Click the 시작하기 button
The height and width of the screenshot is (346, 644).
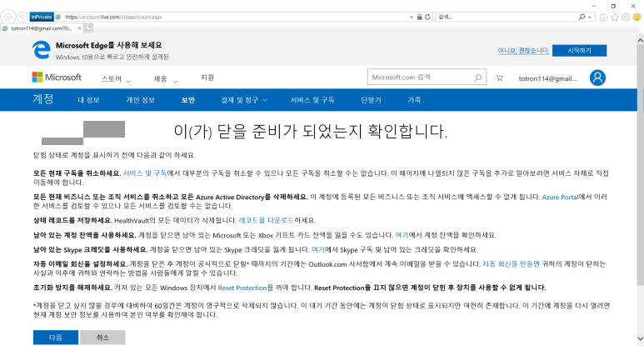pos(580,51)
